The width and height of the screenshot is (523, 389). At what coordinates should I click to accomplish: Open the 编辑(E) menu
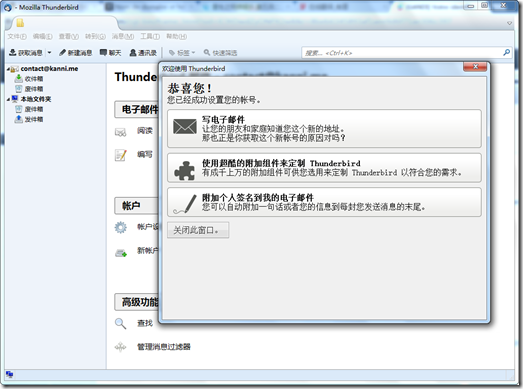(x=42, y=36)
